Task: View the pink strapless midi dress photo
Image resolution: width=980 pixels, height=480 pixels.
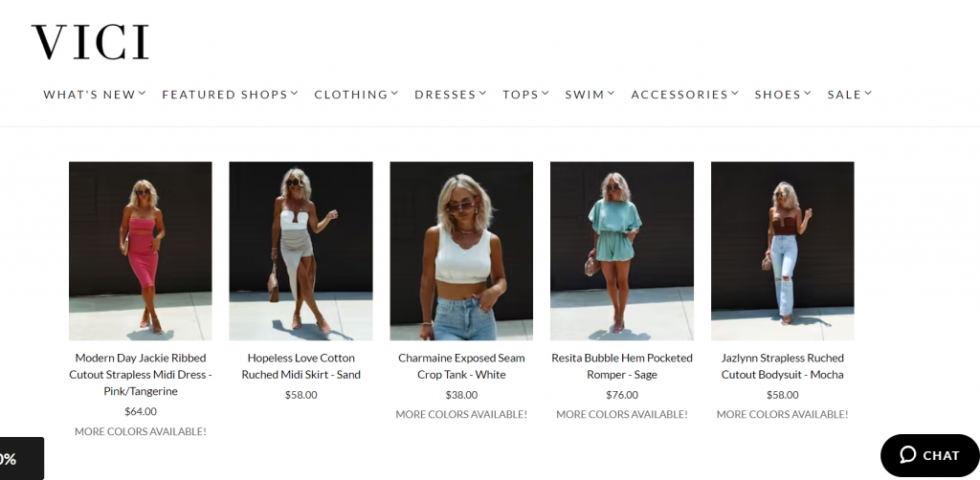Action: pyautogui.click(x=141, y=251)
